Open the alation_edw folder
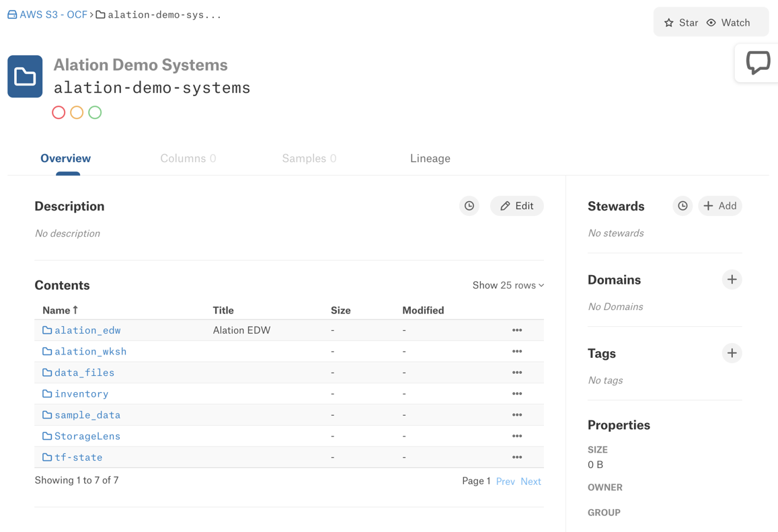Viewport: 778px width, 532px height. pos(82,330)
